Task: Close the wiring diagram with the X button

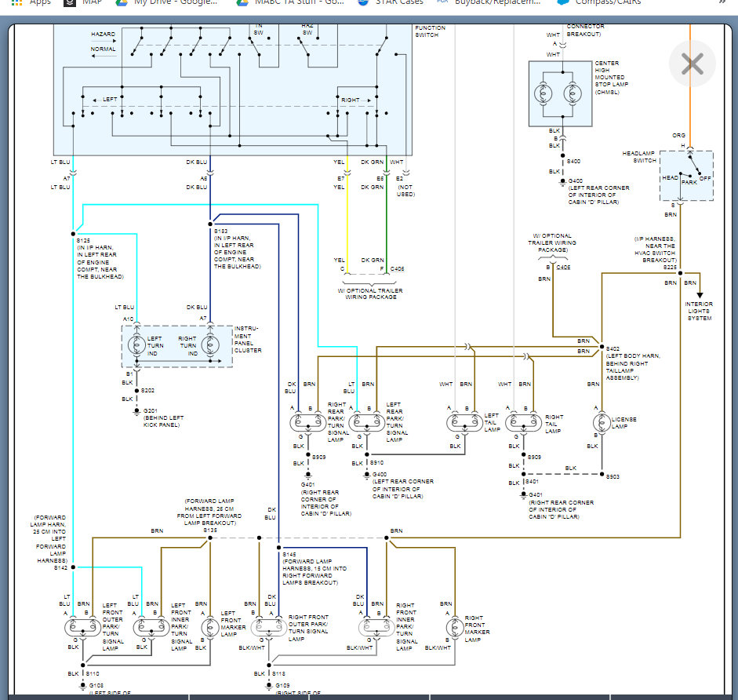Action: tap(692, 64)
